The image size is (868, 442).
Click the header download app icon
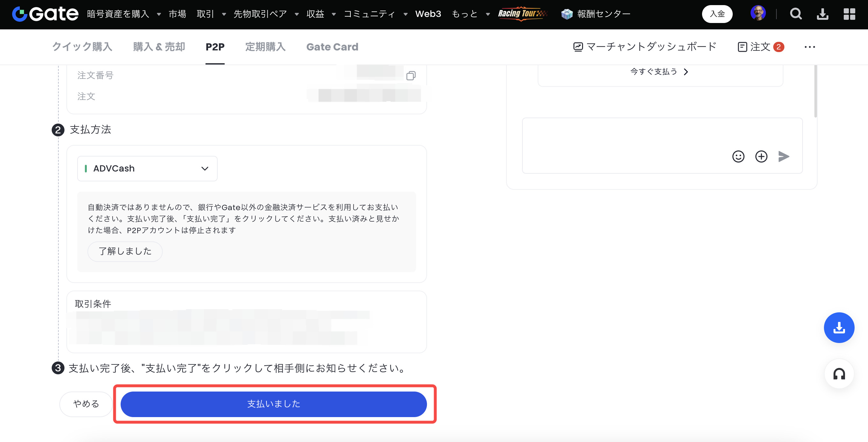click(x=822, y=14)
